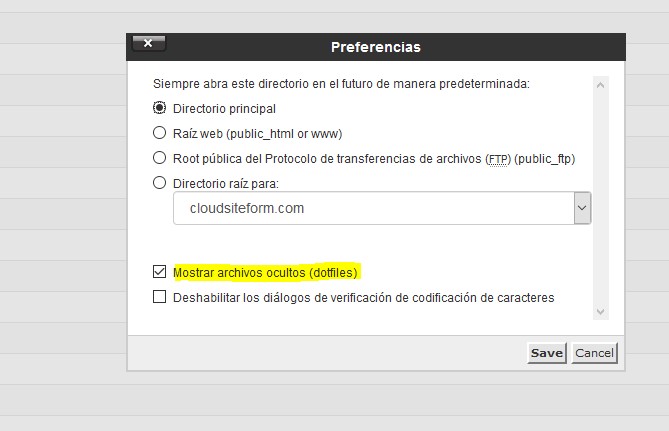The width and height of the screenshot is (669, 431).
Task: Click the "Directorio raíz para:" label text
Action: tap(225, 183)
